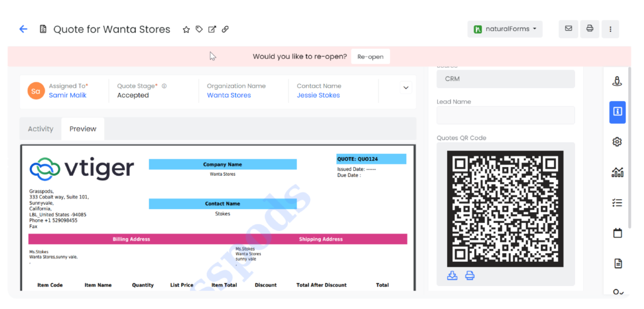This screenshot has height=309, width=644.
Task: Send the quote by email icon
Action: (569, 29)
